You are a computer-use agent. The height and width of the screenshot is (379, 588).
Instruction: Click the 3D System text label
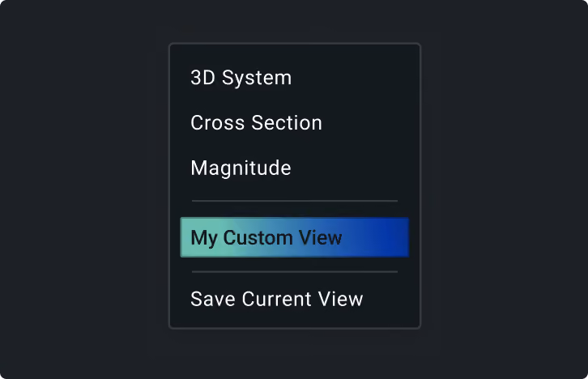pos(241,79)
